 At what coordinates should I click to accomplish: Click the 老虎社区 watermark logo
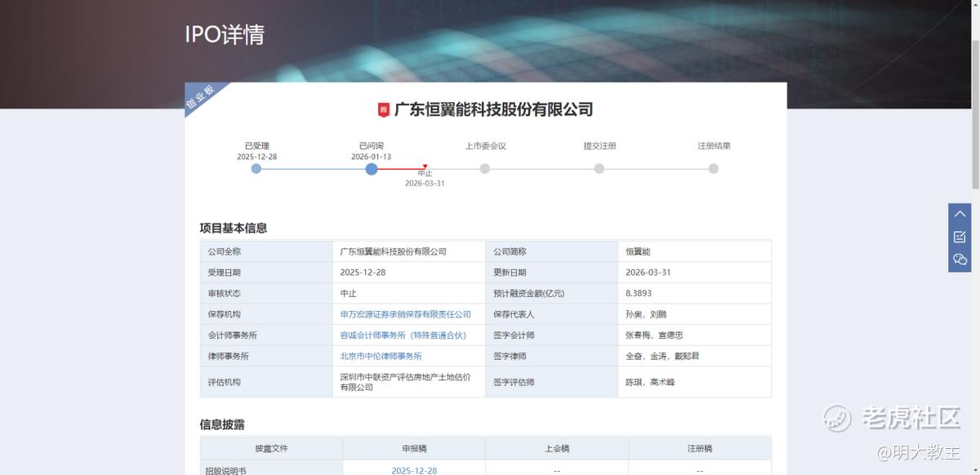point(891,418)
